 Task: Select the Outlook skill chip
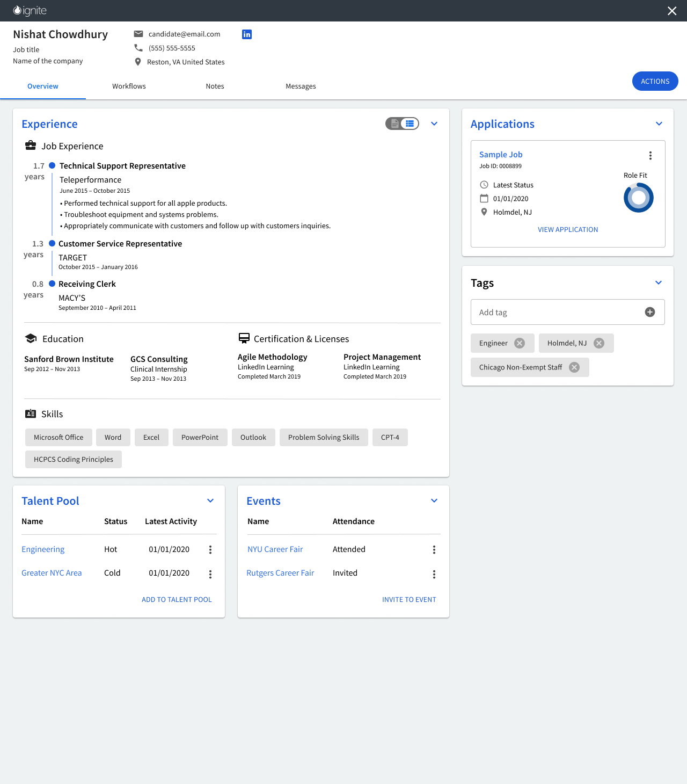[253, 438]
